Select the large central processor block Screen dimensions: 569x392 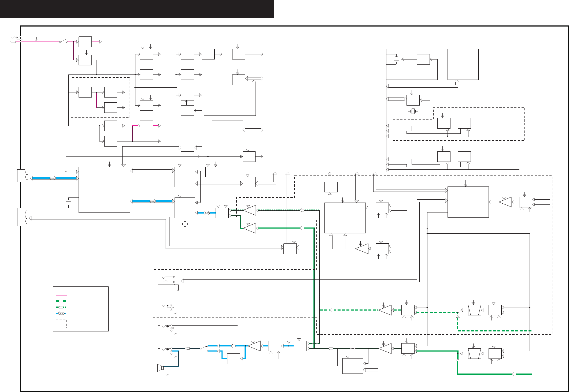click(x=324, y=110)
